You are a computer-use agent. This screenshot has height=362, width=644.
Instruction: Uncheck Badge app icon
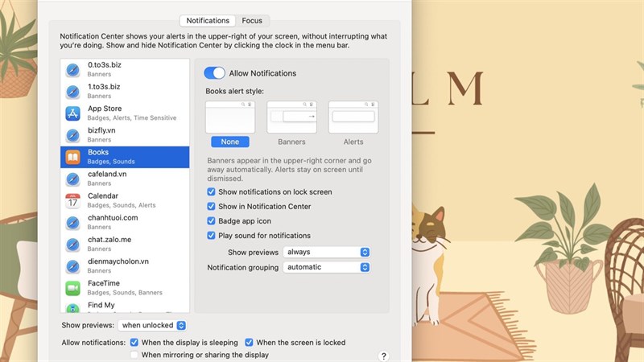(211, 220)
